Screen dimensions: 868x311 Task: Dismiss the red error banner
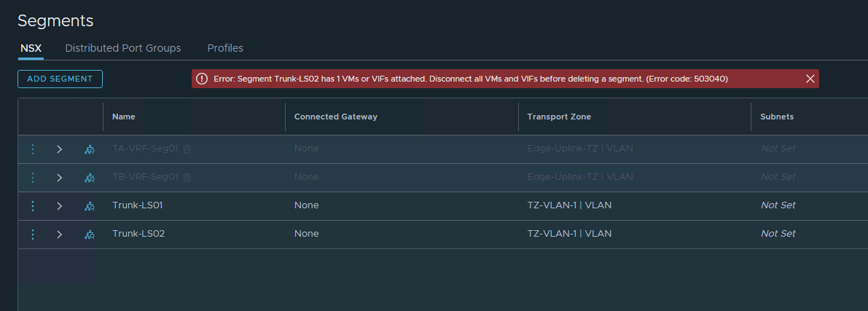[x=810, y=79]
